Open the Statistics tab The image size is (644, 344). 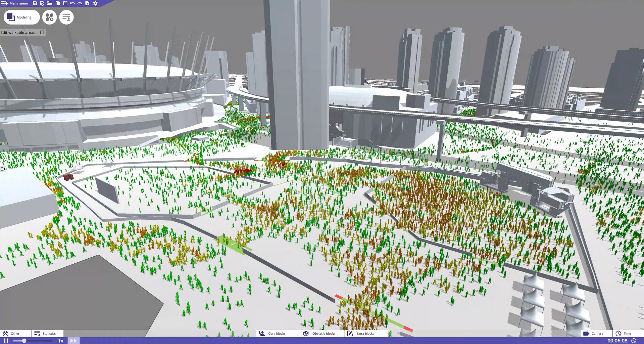(48, 333)
